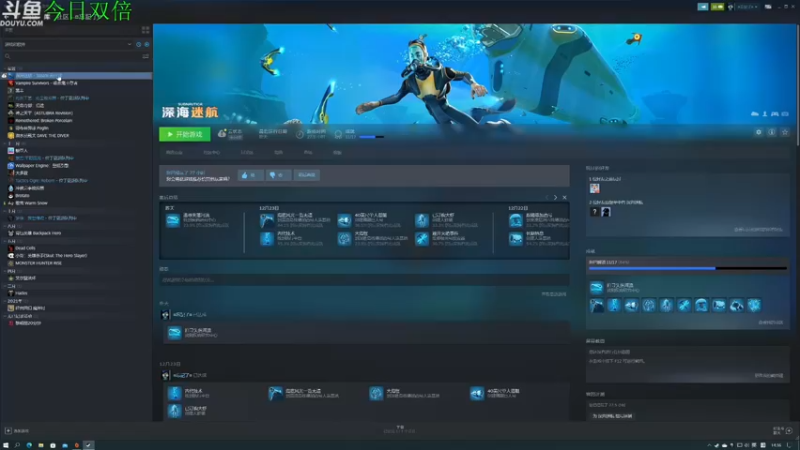
Task: Toggle the favorite star icon
Action: (785, 132)
